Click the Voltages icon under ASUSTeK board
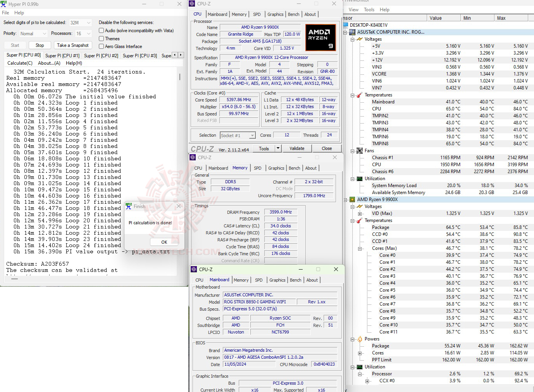This screenshot has height=392, width=534. click(x=360, y=39)
